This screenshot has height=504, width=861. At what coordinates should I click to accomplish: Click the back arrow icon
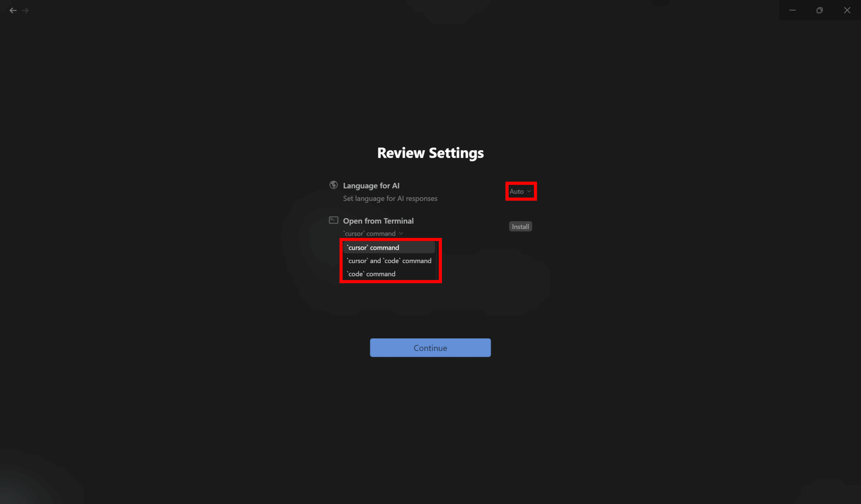[x=13, y=11]
